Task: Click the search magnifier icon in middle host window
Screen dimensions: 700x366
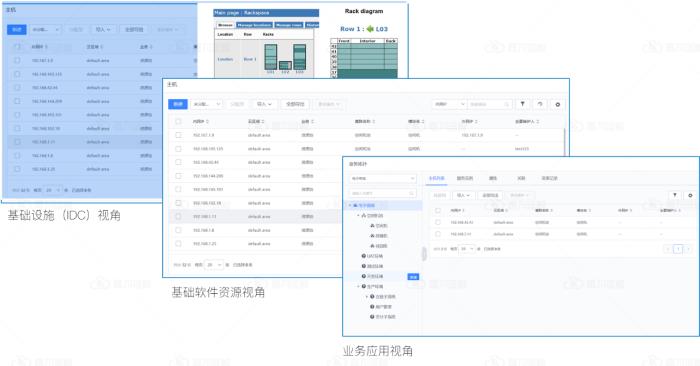Action: tap(507, 104)
